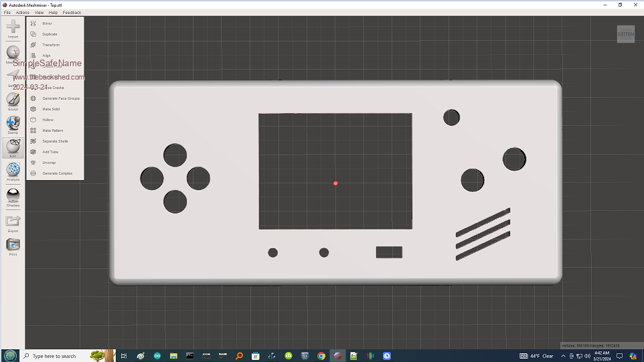Choose Mirror from the Edit list
This screenshot has width=644, height=362.
click(x=47, y=23)
